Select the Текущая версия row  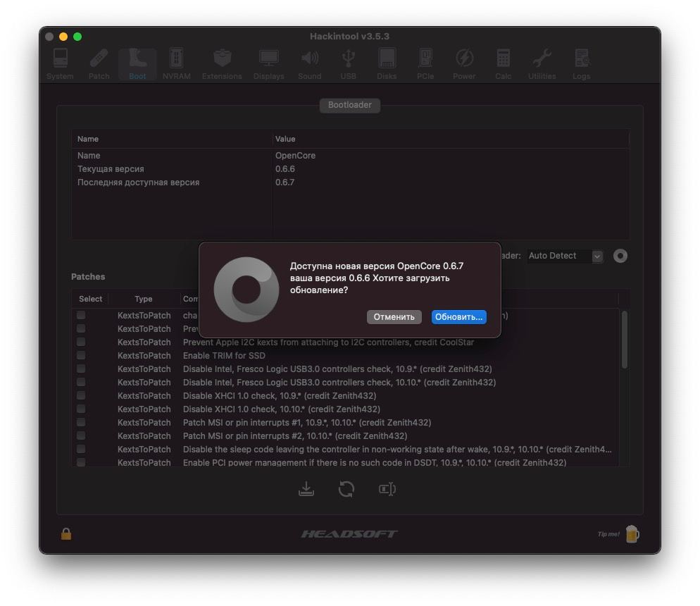pyautogui.click(x=351, y=169)
